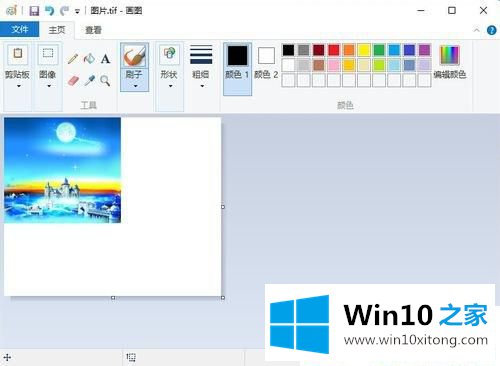Image resolution: width=500 pixels, height=366 pixels.
Task: Expand the Image (图像) dropdown arrow
Action: coord(49,86)
